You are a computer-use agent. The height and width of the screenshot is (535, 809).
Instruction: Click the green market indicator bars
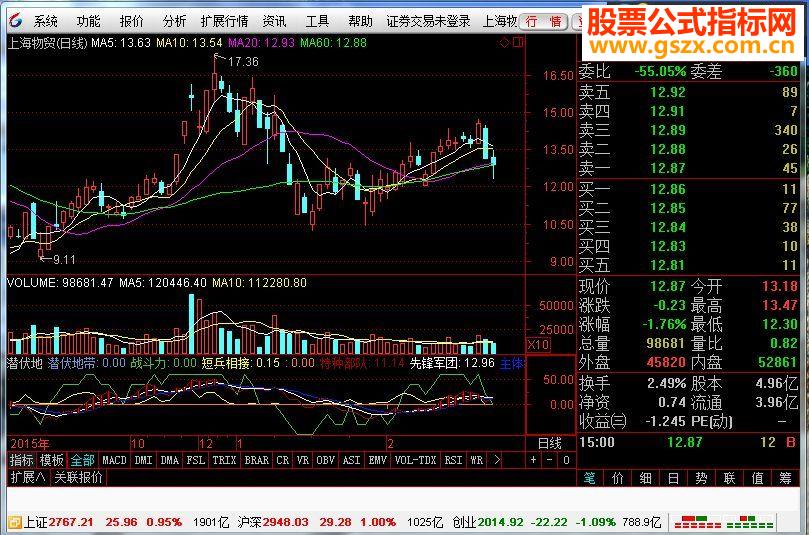pyautogui.click(x=750, y=522)
